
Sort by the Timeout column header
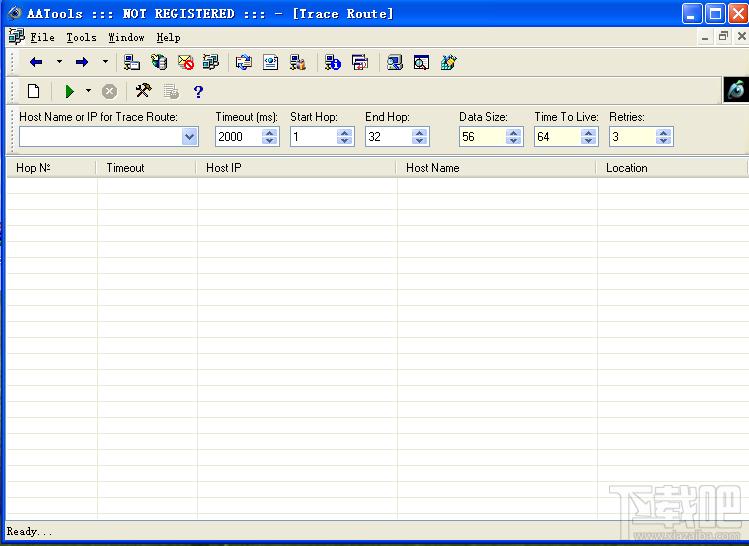(146, 168)
